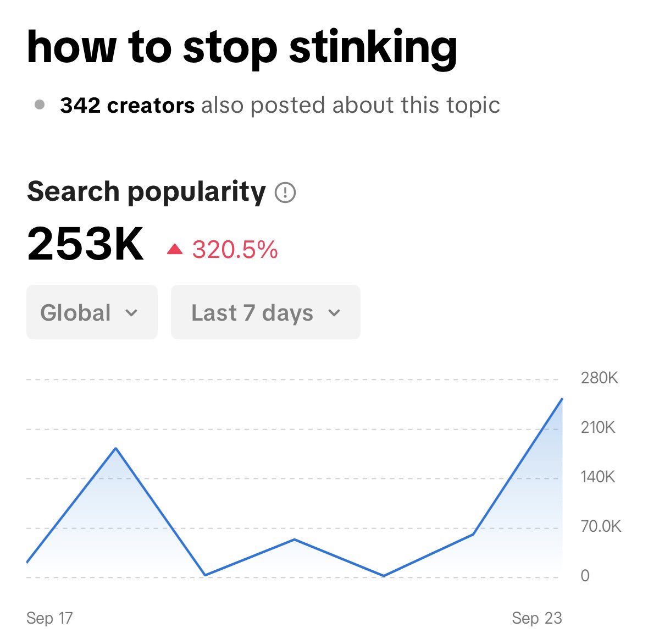Click the Sep 17 date label

pyautogui.click(x=49, y=618)
